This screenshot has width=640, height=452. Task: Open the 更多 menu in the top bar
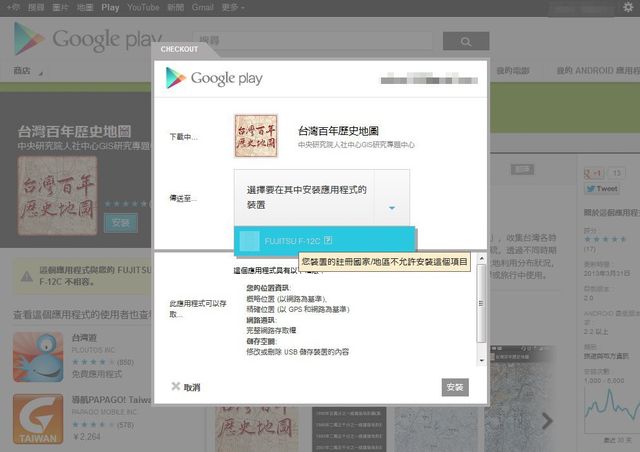click(233, 7)
